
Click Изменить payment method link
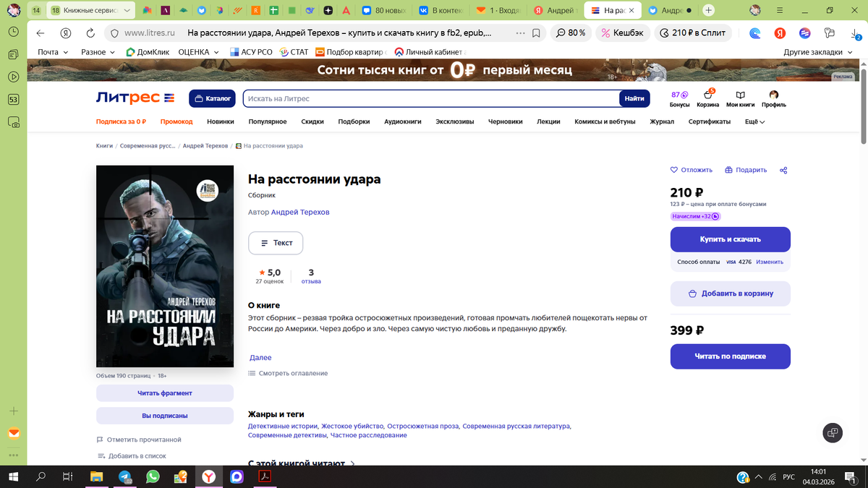pos(770,262)
